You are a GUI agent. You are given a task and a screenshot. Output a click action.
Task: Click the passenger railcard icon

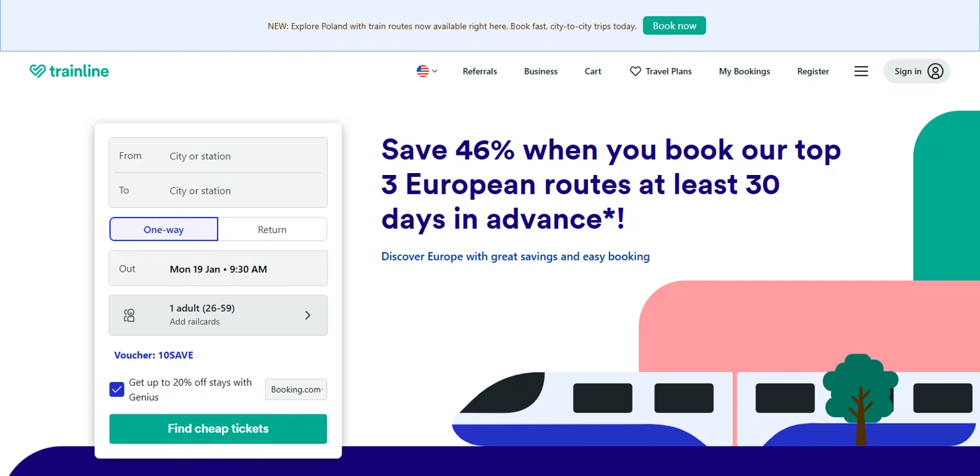[x=129, y=315]
